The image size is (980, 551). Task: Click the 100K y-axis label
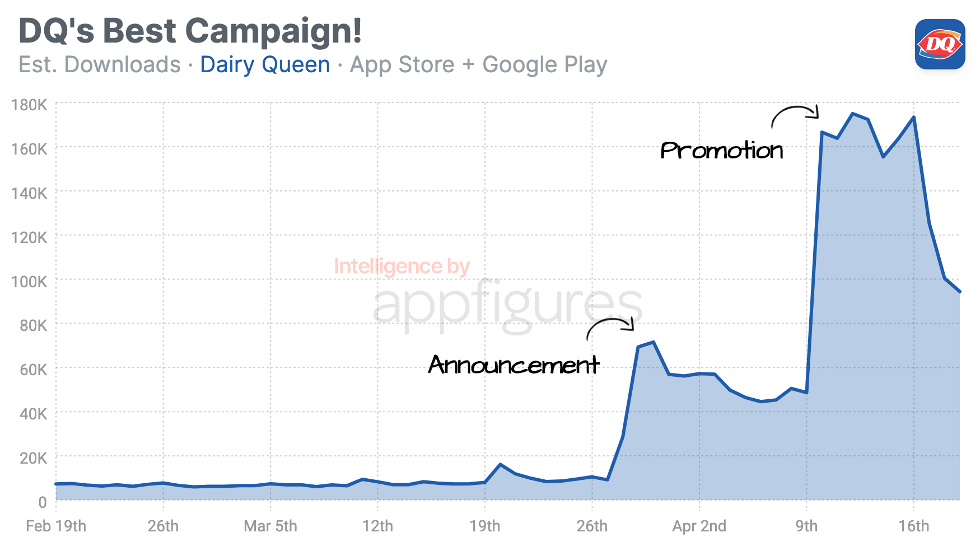pyautogui.click(x=29, y=281)
